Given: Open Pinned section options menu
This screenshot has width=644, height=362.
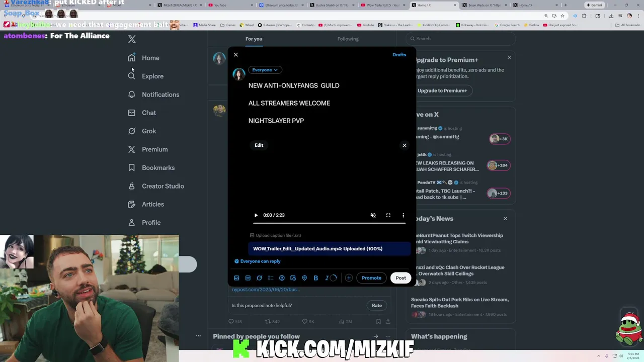Looking at the screenshot, I should coord(388,336).
